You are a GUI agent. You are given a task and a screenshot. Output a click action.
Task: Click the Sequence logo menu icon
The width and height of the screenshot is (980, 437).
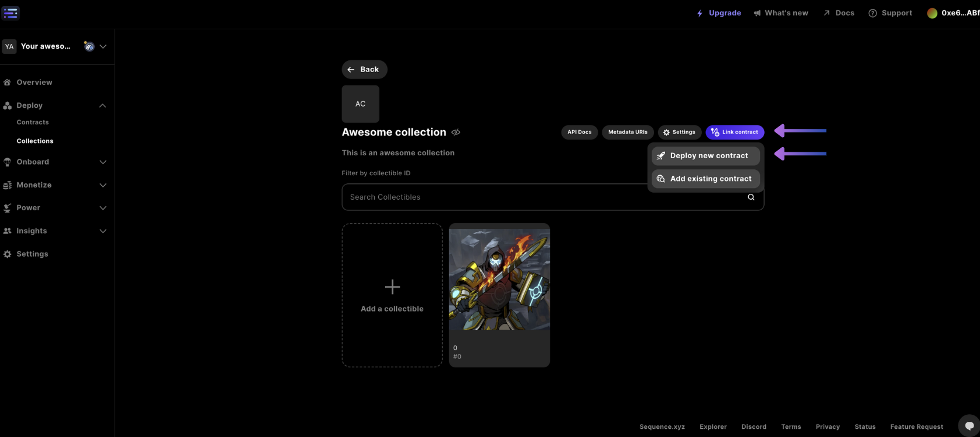coord(11,13)
